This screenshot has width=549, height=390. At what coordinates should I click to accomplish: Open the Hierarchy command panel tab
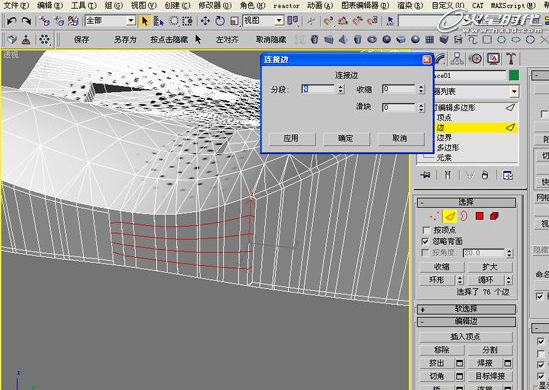pos(457,58)
